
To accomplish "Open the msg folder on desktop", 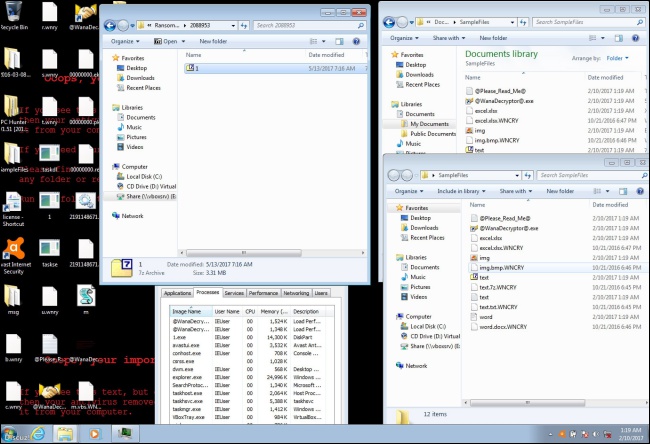I will [x=13, y=299].
